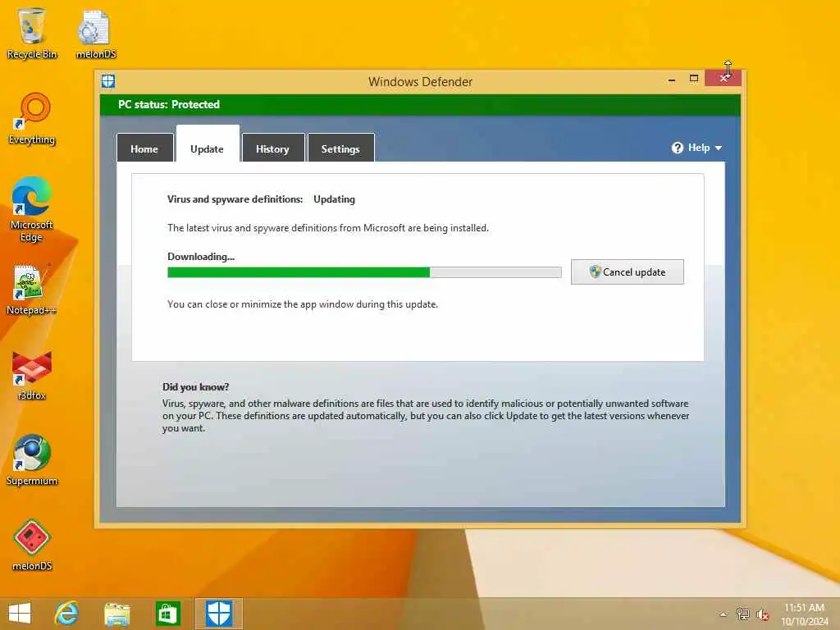Minimize the Windows Defender window
This screenshot has width=840, height=630.
tap(671, 80)
